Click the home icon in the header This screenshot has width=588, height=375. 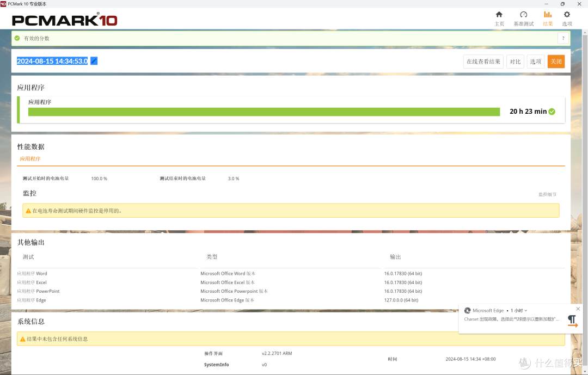499,14
